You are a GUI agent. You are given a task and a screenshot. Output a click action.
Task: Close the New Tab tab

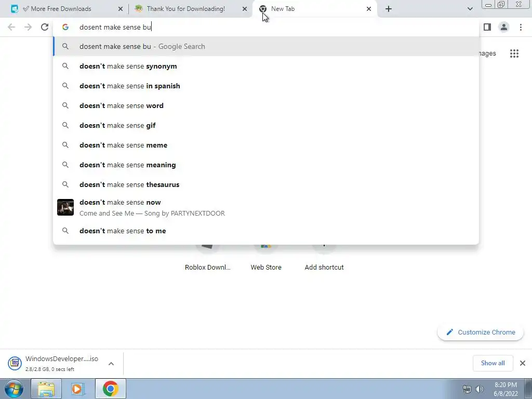pyautogui.click(x=369, y=9)
